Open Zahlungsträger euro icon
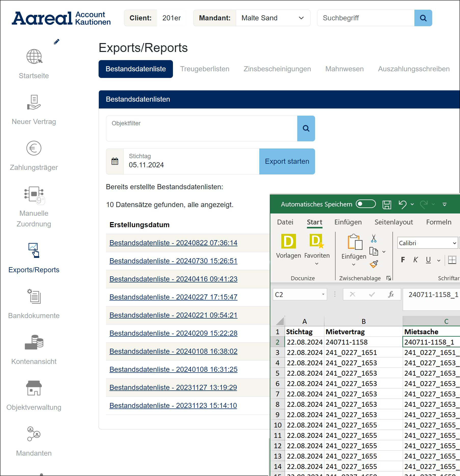The image size is (460, 476). point(34,148)
